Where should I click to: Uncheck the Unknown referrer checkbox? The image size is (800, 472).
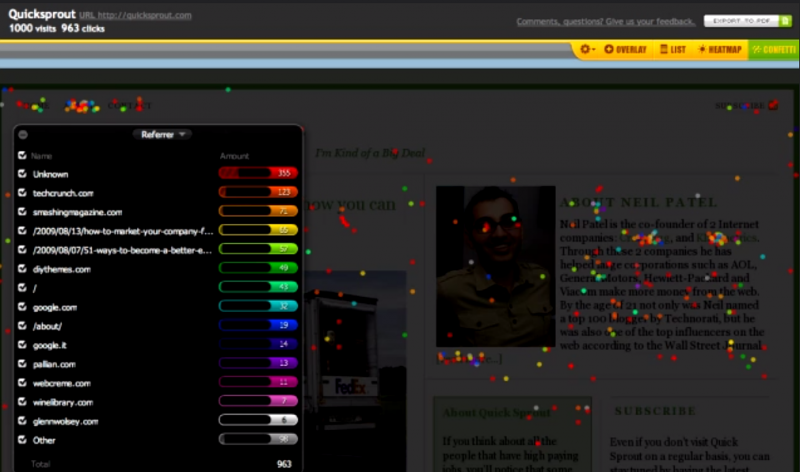(22, 173)
